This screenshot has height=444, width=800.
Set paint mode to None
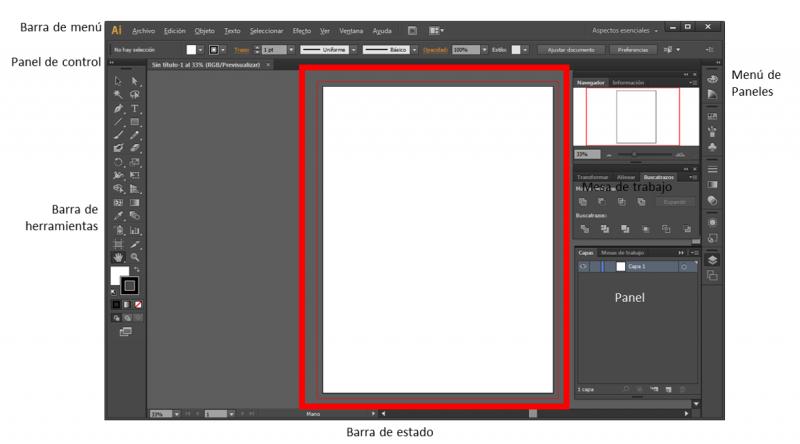point(137,303)
